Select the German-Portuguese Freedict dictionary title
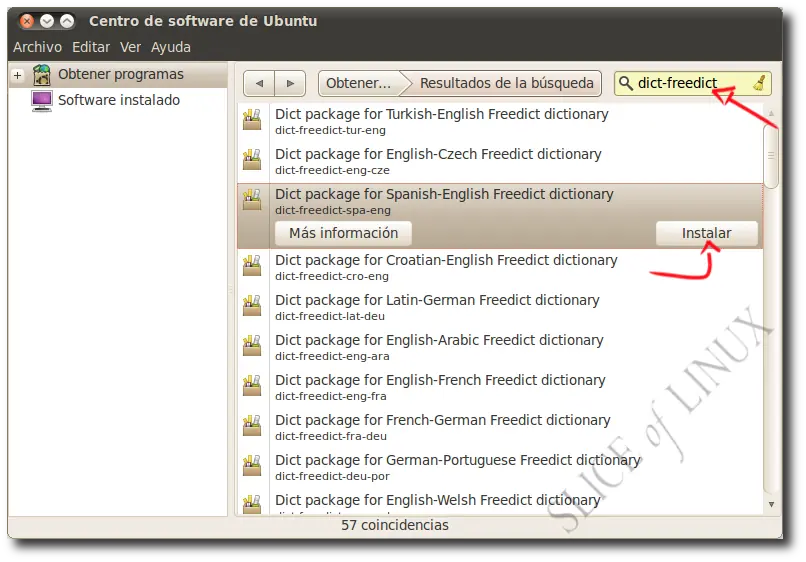806x562 pixels. [458, 460]
